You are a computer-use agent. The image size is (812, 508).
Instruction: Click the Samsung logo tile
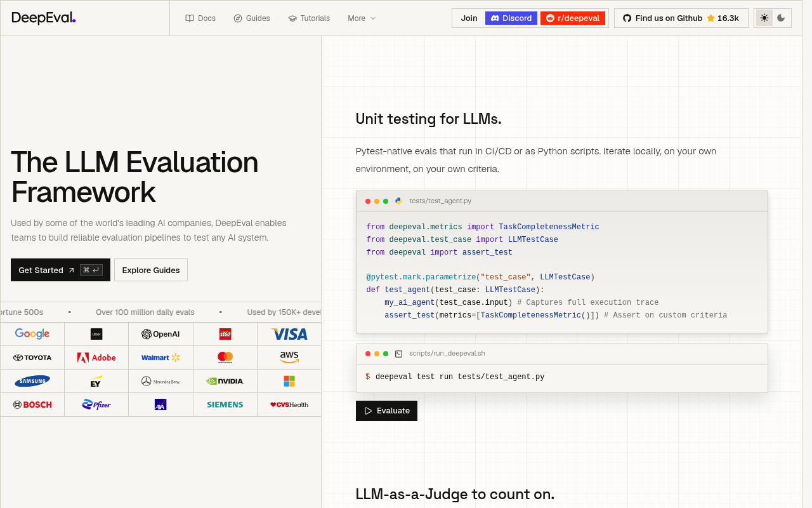point(32,381)
